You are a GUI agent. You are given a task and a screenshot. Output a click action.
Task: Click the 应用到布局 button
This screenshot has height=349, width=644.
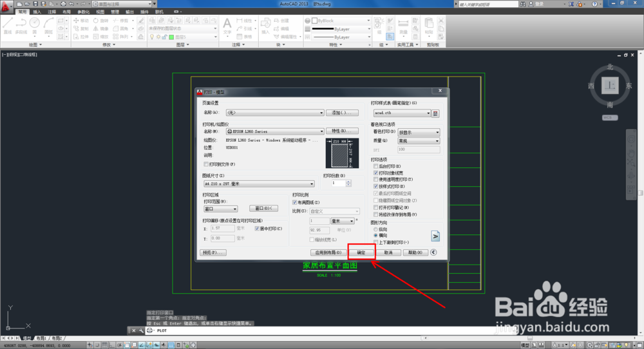tap(328, 252)
